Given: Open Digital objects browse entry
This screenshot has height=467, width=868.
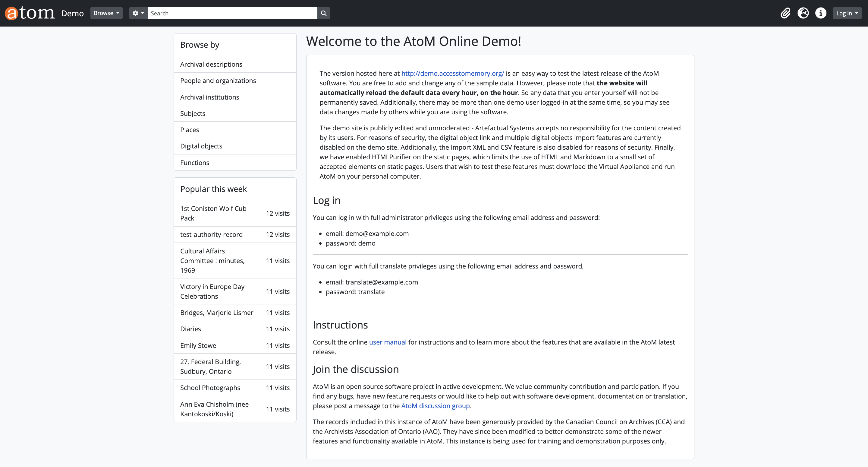Looking at the screenshot, I should tap(201, 146).
